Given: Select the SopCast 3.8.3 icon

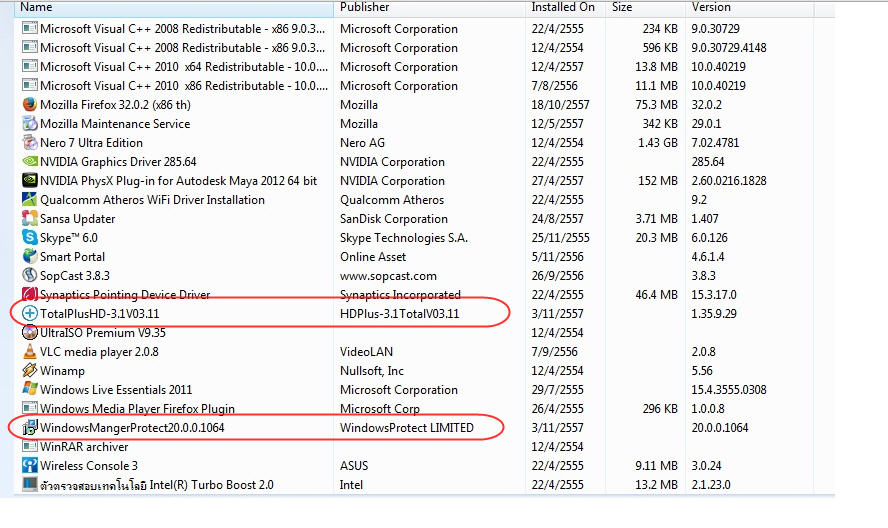Looking at the screenshot, I should [x=29, y=276].
